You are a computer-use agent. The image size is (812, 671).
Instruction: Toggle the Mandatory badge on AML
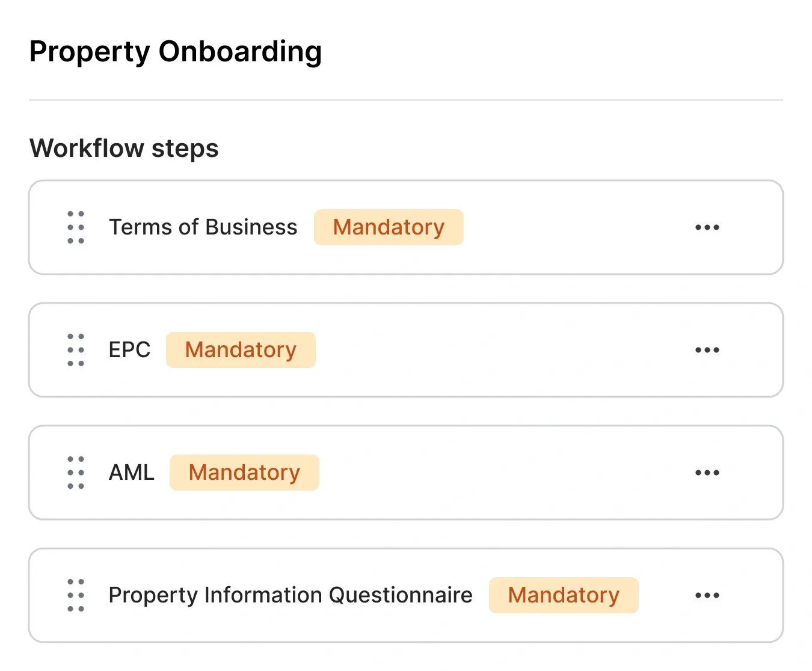pyautogui.click(x=244, y=473)
